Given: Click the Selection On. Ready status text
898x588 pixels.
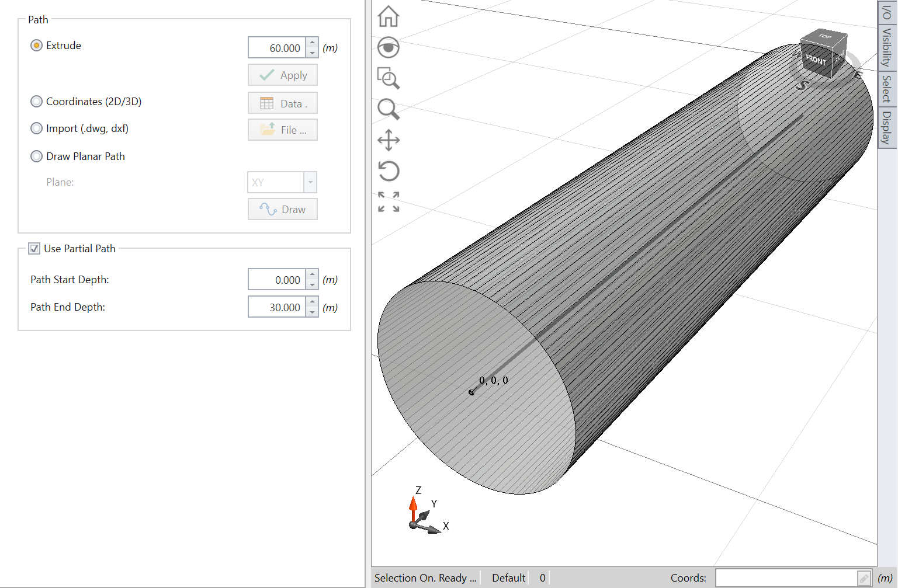Looking at the screenshot, I should [x=425, y=578].
